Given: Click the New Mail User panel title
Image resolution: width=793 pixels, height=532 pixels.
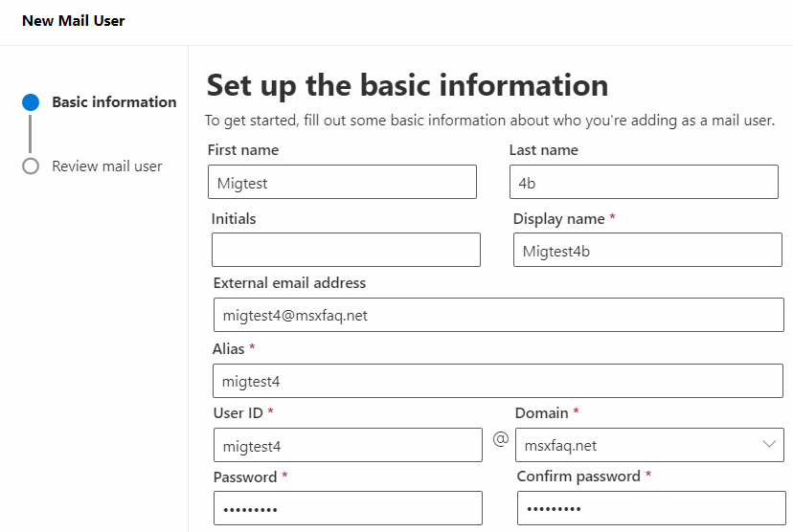Looking at the screenshot, I should click(74, 21).
